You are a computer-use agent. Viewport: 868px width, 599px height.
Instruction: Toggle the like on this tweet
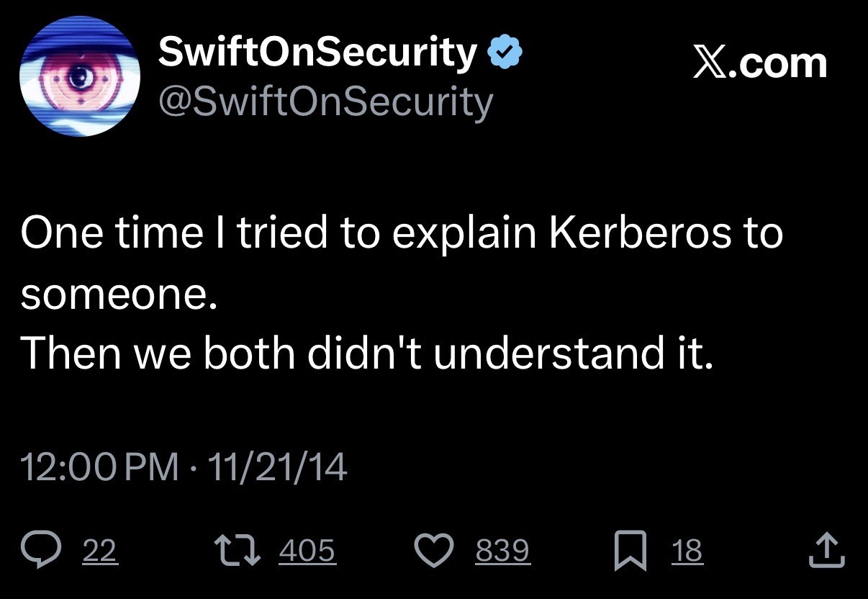tap(434, 550)
